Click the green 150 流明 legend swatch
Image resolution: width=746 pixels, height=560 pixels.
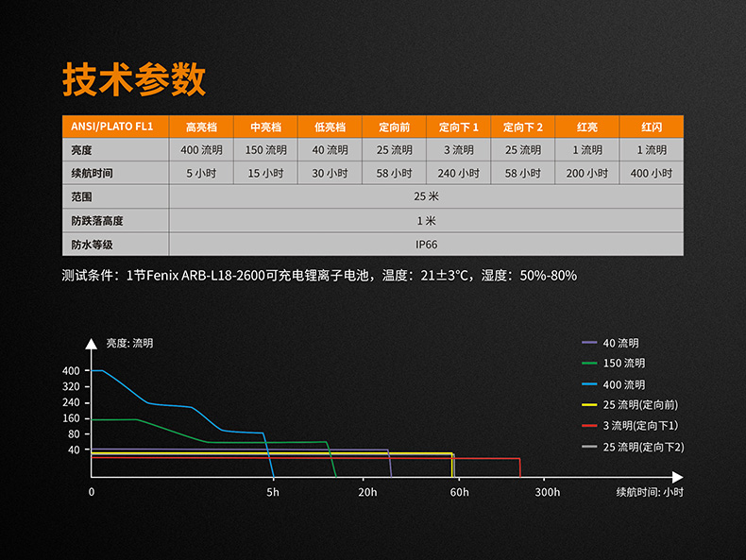(x=590, y=364)
